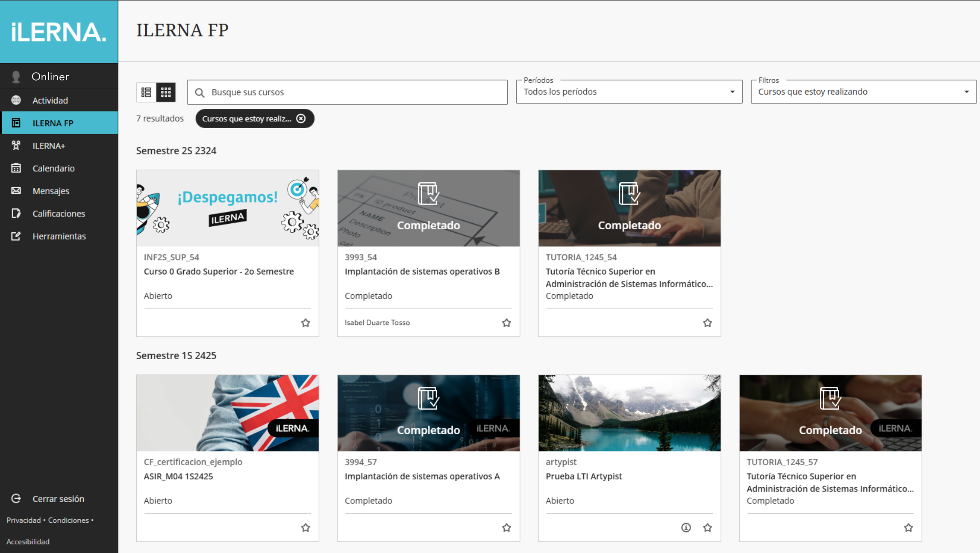Open Calificaciones in the sidebar
Image resolution: width=980 pixels, height=553 pixels.
[59, 214]
